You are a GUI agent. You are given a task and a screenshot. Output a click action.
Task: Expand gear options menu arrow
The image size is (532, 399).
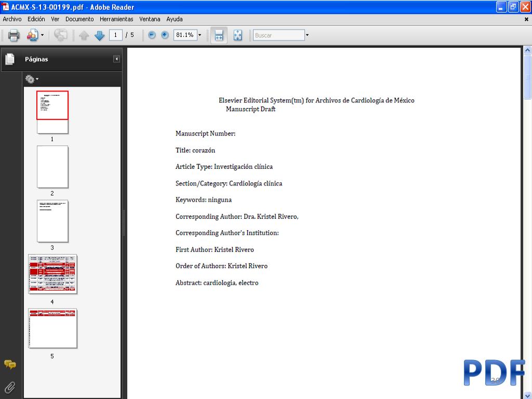[x=37, y=79]
